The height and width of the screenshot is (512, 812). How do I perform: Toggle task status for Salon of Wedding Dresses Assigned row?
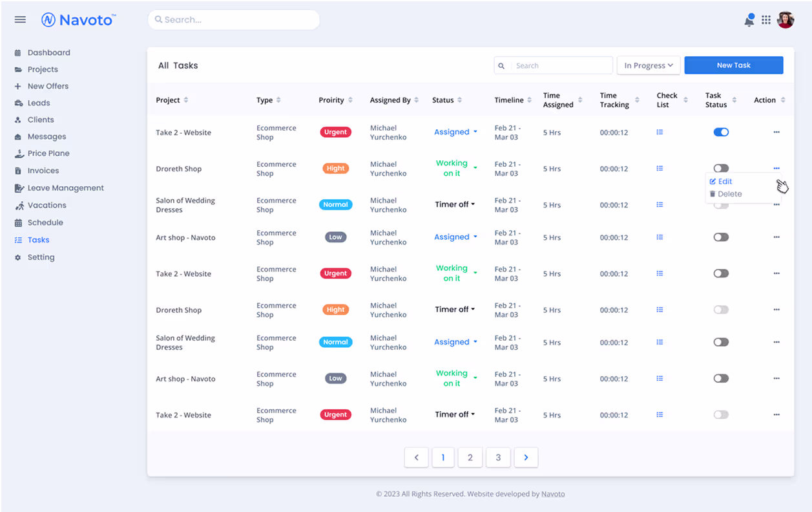pyautogui.click(x=721, y=342)
